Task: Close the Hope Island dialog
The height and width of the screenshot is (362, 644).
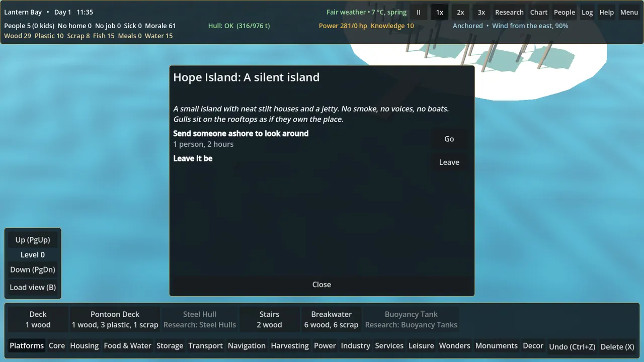Action: click(x=321, y=285)
